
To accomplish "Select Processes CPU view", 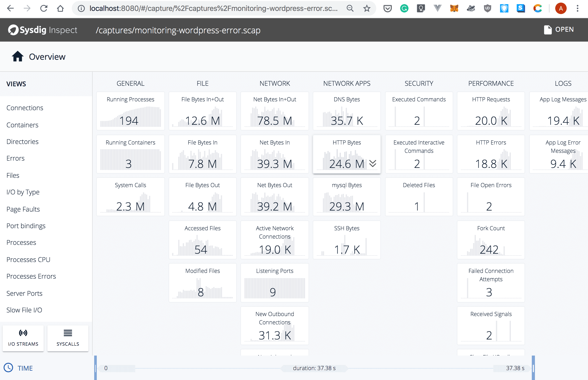I will 28,260.
